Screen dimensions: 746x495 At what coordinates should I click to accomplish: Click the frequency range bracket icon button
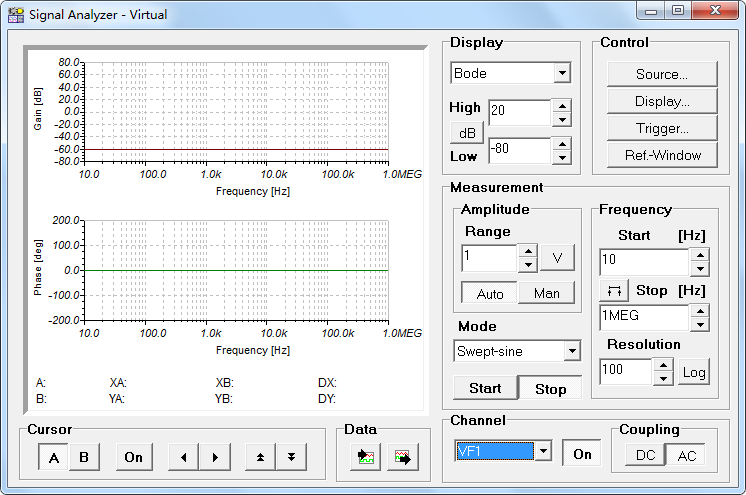(614, 290)
